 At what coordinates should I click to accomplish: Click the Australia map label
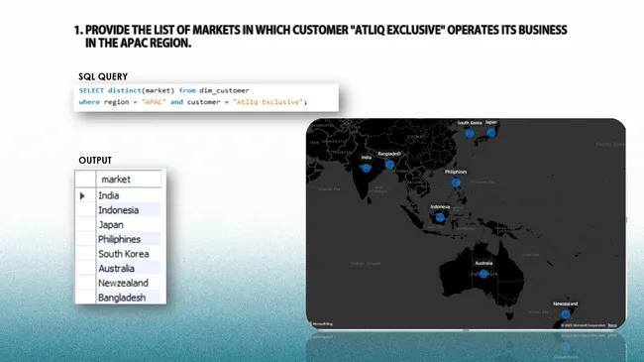[483, 263]
